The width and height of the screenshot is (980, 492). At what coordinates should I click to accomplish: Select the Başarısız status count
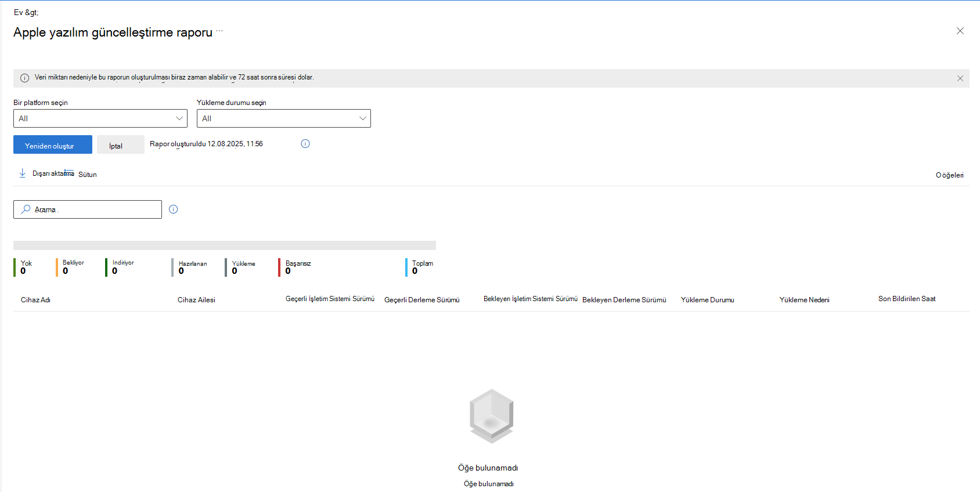[296, 267]
